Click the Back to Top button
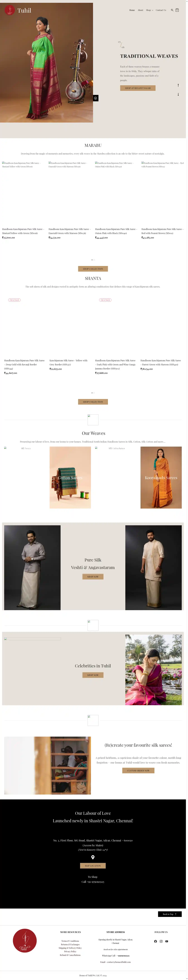Viewport: 188px width, 980px height. tap(170, 914)
